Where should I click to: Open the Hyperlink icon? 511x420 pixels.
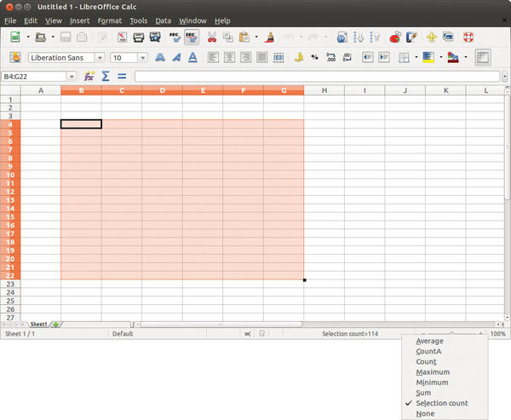tap(342, 37)
